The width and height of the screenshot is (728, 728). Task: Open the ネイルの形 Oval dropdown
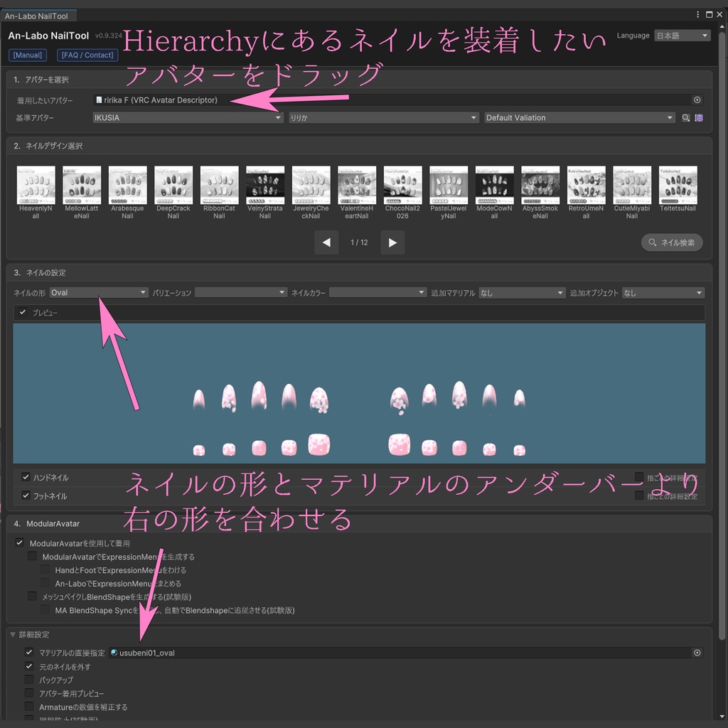pyautogui.click(x=98, y=292)
